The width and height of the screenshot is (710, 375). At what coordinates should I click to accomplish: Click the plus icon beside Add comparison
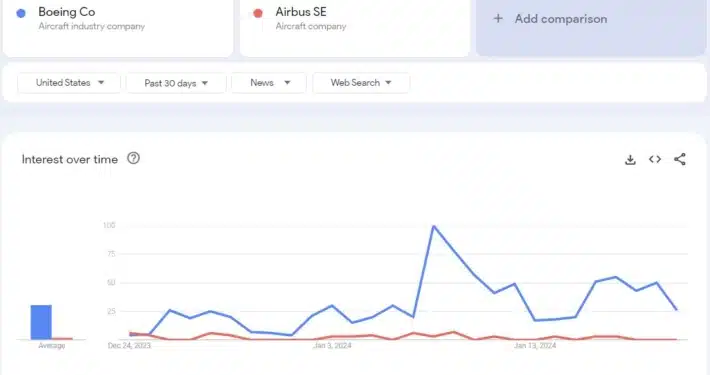pos(498,19)
